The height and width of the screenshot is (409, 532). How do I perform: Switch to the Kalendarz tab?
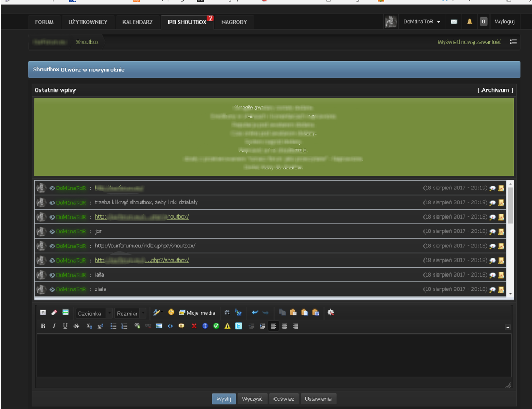(x=137, y=22)
